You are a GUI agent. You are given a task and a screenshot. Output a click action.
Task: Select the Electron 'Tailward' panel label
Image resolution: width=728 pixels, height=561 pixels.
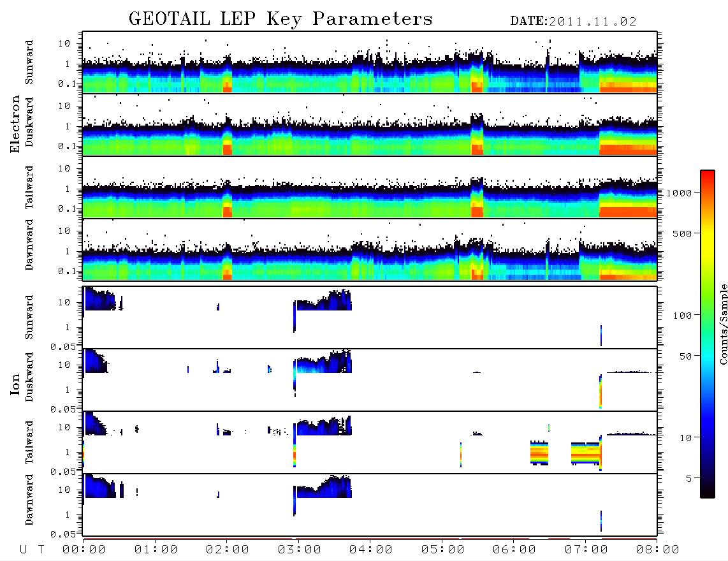(x=29, y=187)
